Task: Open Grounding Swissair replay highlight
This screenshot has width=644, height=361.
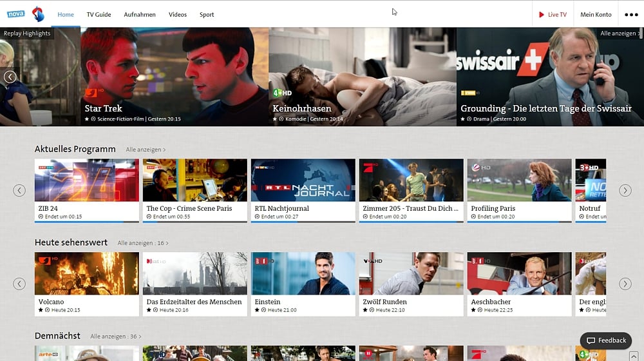Action: (550, 77)
